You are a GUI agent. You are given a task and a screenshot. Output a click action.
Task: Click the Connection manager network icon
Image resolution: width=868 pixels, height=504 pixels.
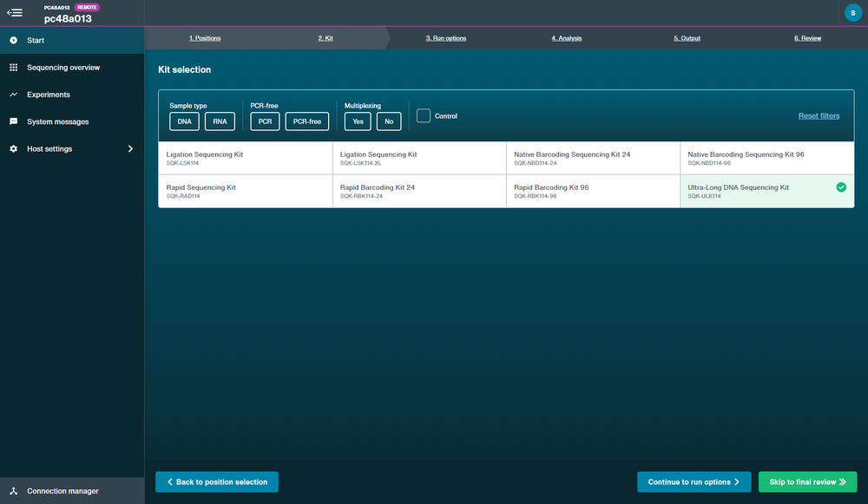pos(13,491)
